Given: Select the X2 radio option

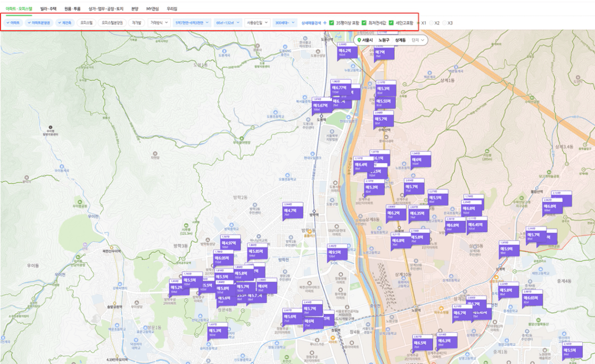Looking at the screenshot, I should (x=431, y=23).
